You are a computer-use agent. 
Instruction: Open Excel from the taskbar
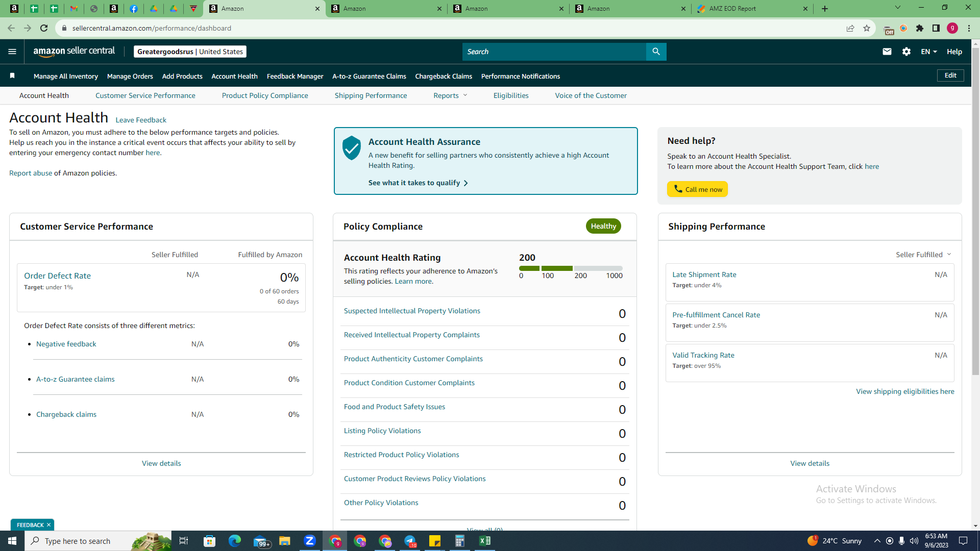pos(484,541)
